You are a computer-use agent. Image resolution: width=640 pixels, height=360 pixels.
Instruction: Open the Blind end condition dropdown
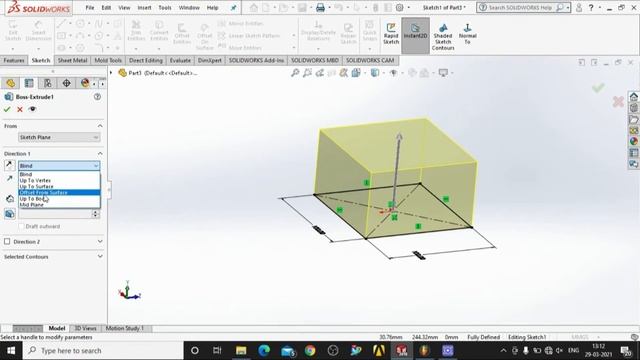[x=59, y=166]
